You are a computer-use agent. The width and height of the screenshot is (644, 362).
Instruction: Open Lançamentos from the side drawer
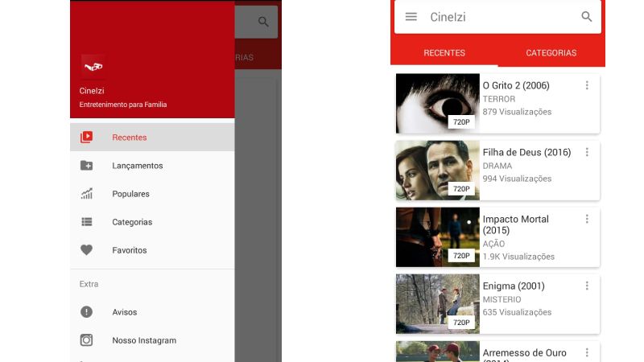(138, 166)
